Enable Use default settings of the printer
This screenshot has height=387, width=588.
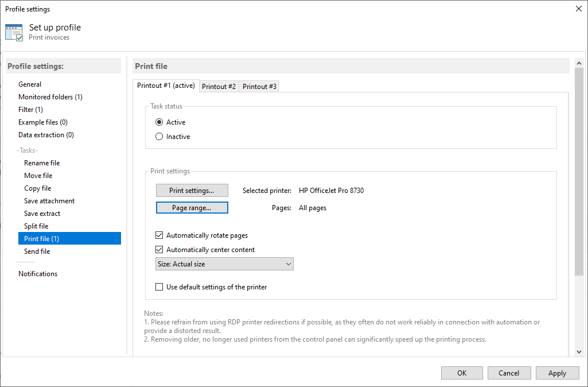159,287
